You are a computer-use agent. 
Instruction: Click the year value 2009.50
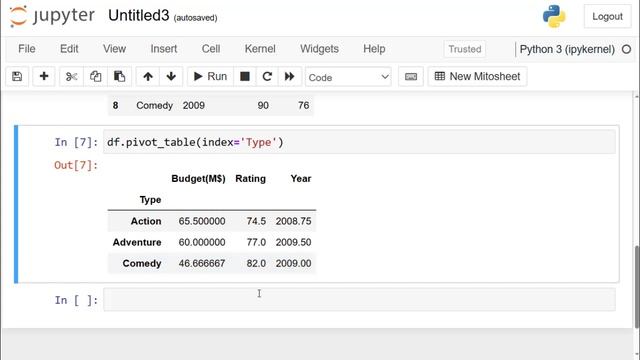tap(293, 242)
